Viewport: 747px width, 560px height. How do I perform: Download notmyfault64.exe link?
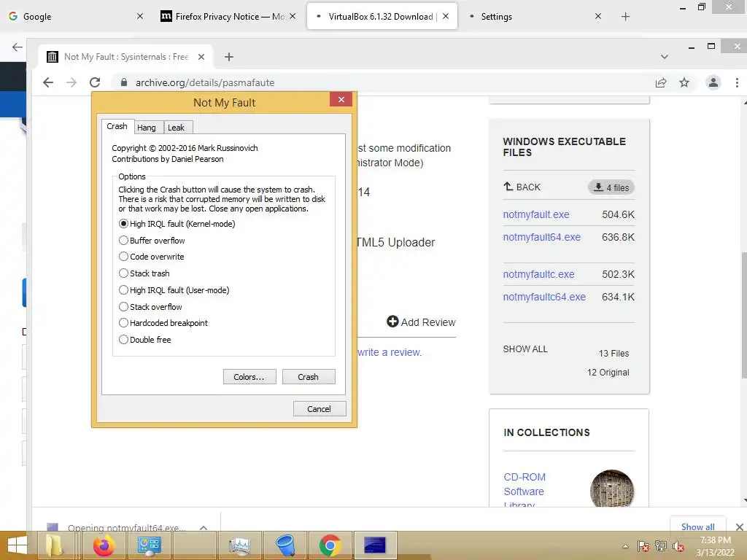[x=542, y=237]
